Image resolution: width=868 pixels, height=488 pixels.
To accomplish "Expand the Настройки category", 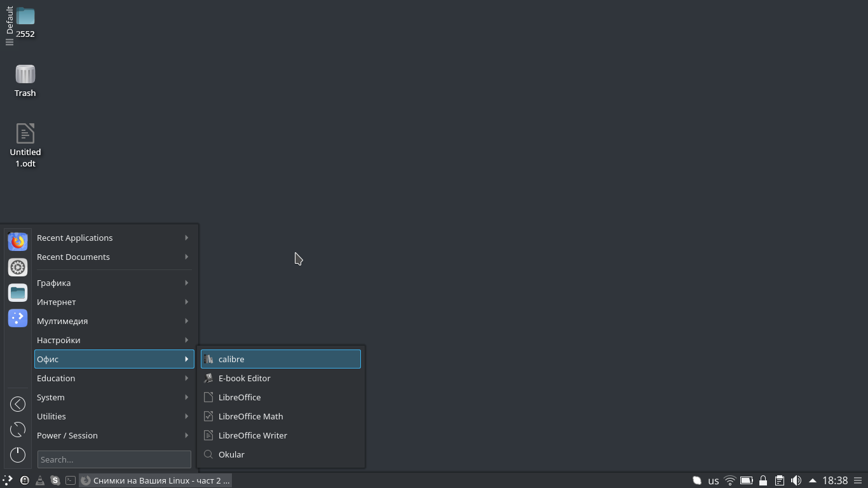I will click(x=114, y=340).
